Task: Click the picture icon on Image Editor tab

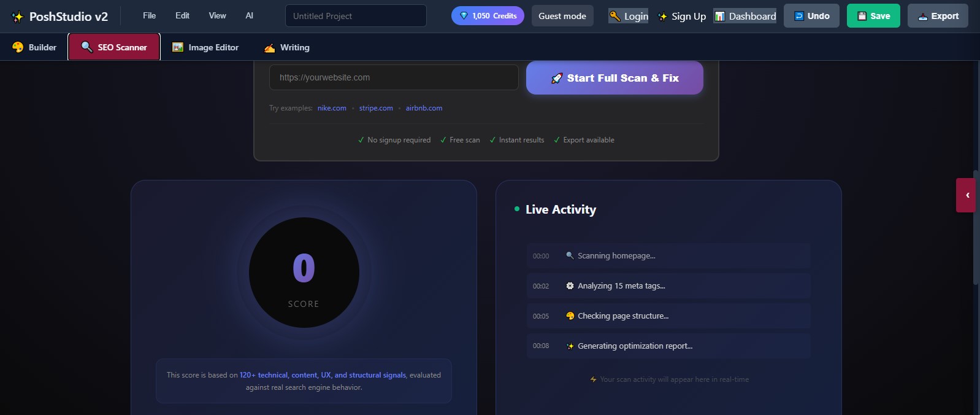Action: click(178, 47)
